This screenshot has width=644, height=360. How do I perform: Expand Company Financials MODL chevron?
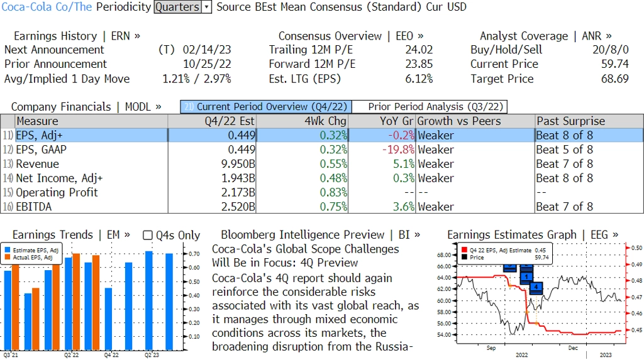[158, 107]
